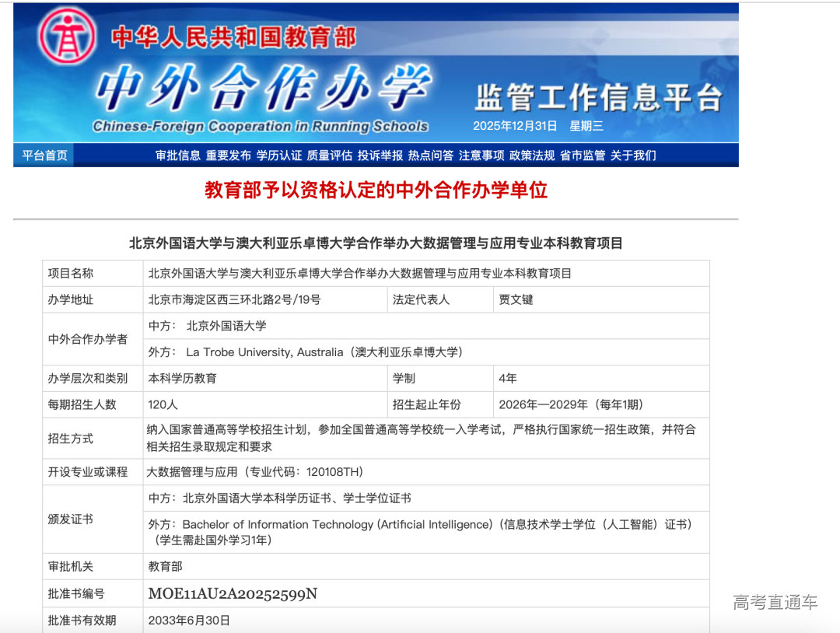840x633 pixels.
Task: Click the approval number MOE11AU2A20252599N
Action: pos(233,593)
